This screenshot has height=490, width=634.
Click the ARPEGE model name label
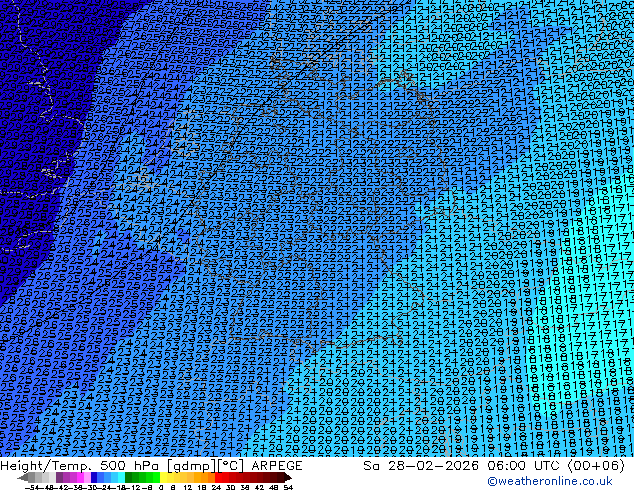(x=277, y=465)
